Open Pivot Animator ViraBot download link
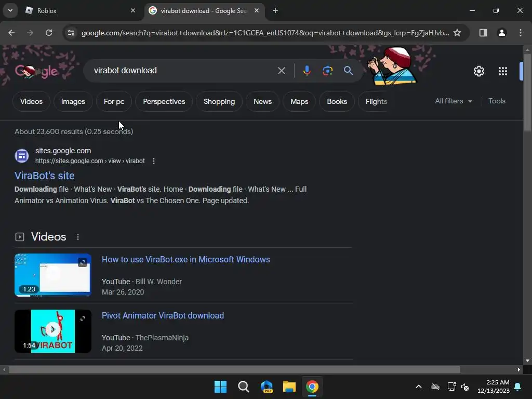The image size is (532, 399). click(163, 315)
